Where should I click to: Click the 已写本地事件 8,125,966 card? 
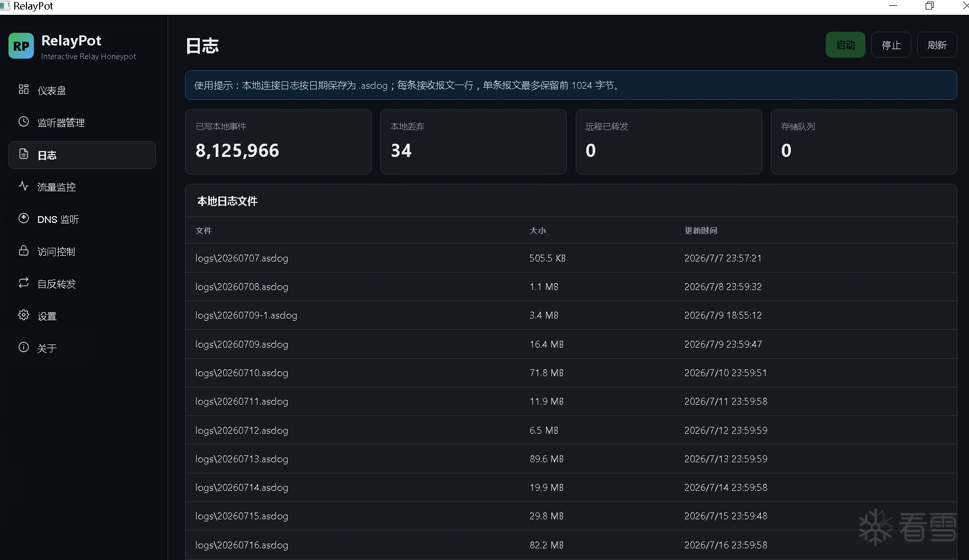(278, 142)
